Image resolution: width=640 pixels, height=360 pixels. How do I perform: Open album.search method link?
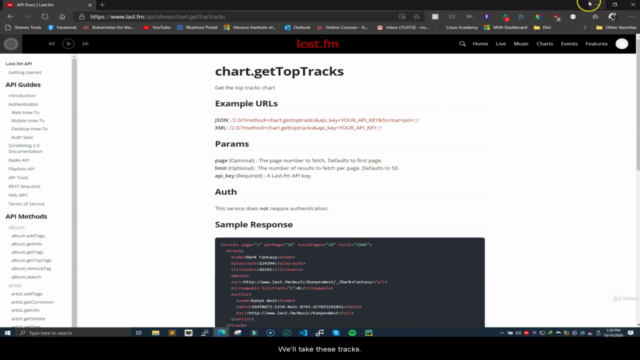click(x=26, y=277)
